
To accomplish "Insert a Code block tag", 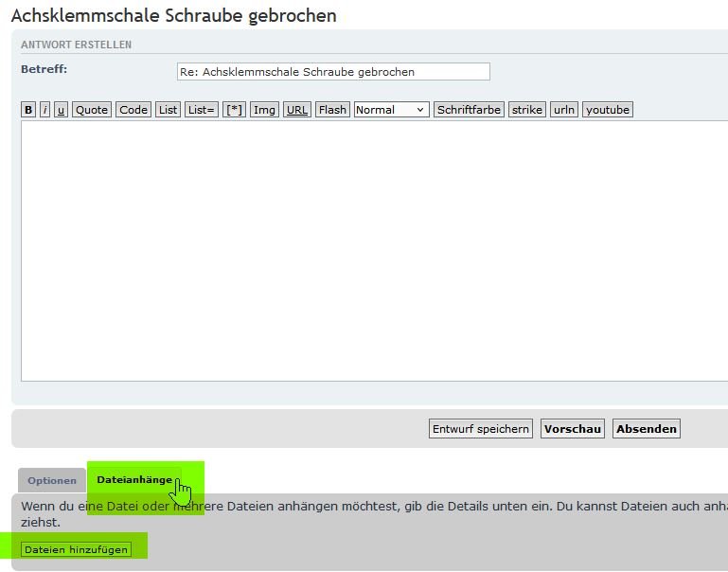I will click(133, 110).
